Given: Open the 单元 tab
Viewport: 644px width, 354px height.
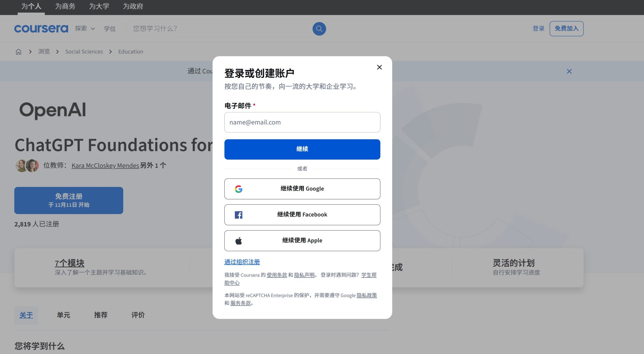Looking at the screenshot, I should point(63,315).
